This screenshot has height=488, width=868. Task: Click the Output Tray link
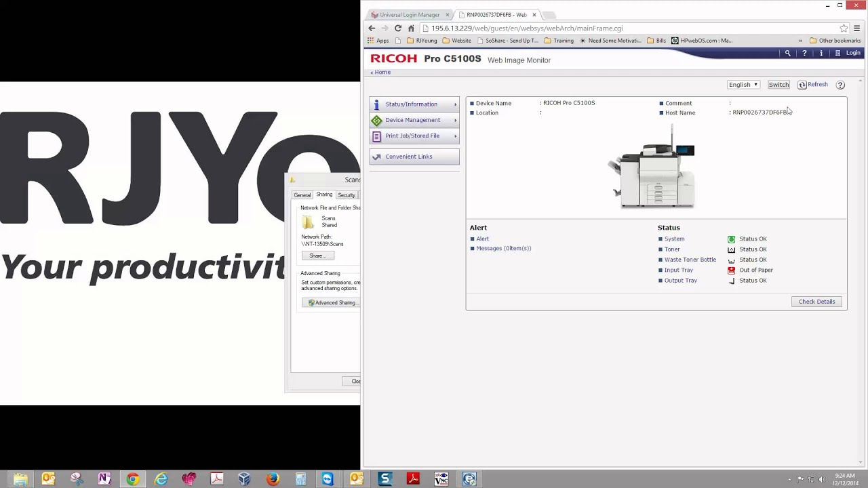(680, 281)
